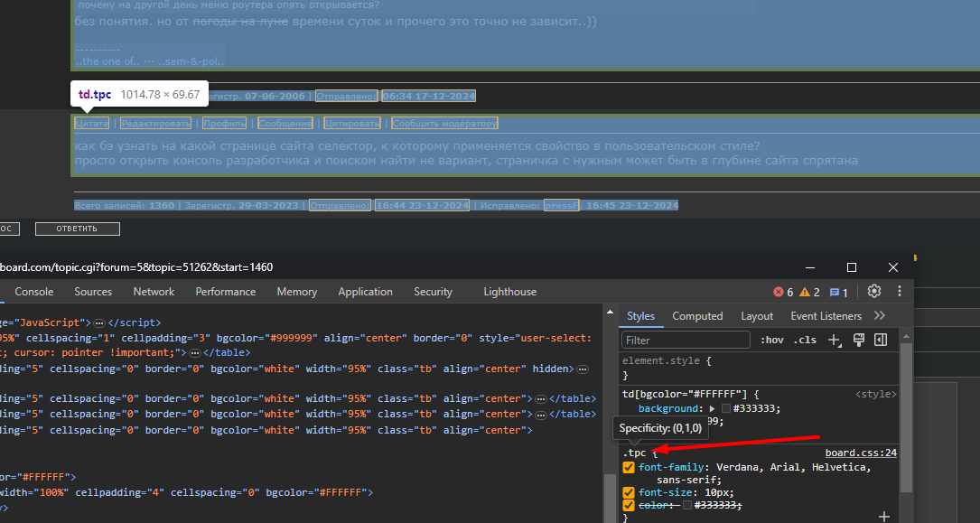980x523 pixels.
Task: Focus the Styles Filter input field
Action: 686,340
